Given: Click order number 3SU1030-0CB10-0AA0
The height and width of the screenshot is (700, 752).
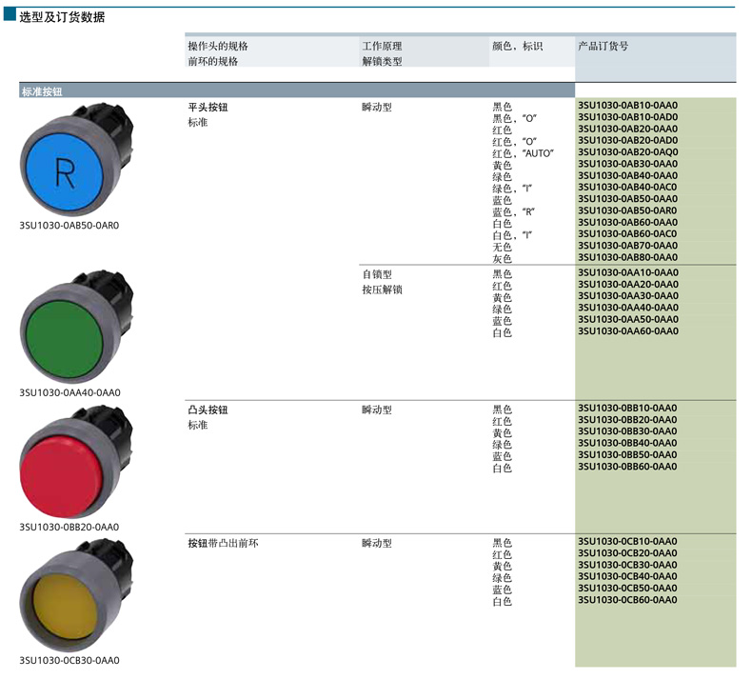Looking at the screenshot, I should (627, 542).
